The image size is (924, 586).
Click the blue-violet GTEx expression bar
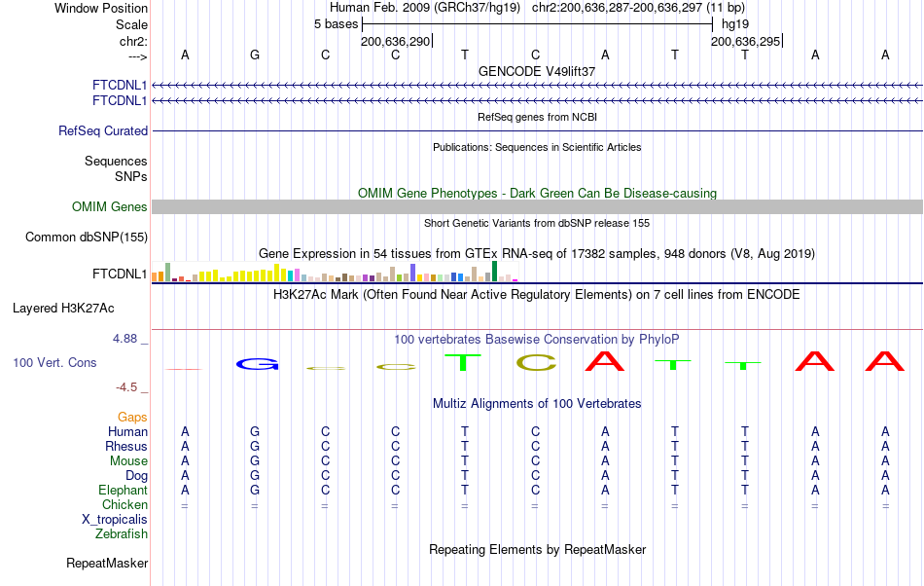point(413,273)
